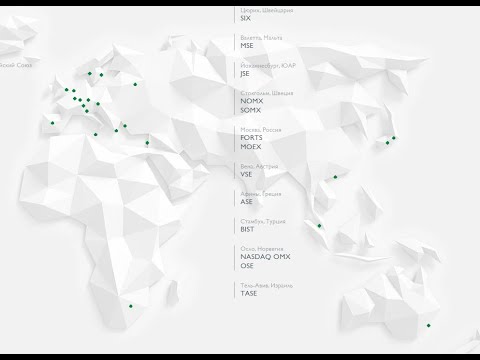Select the FORTS market label
Screen dimensions: 480x360
point(251,138)
